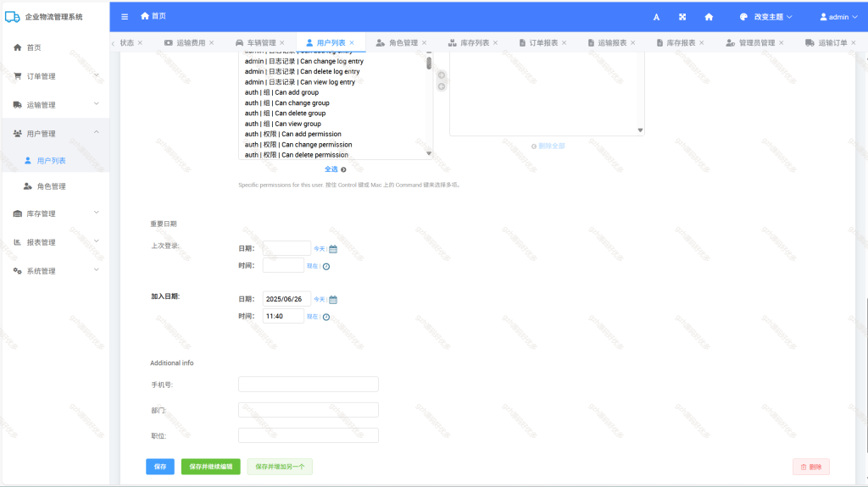
Task: Select 'Can delete log entry' permission
Action: pyautogui.click(x=303, y=72)
